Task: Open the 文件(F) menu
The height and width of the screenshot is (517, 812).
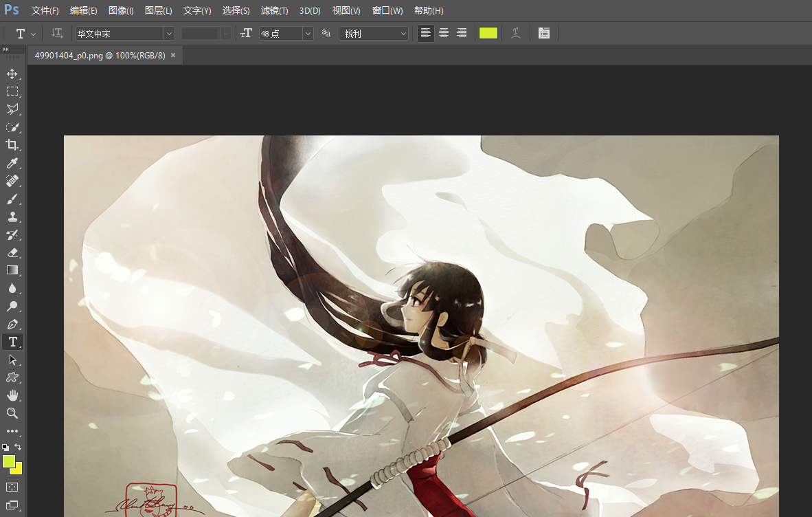Action: pyautogui.click(x=45, y=10)
